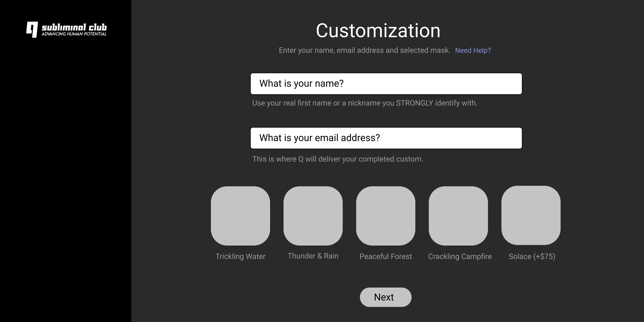
Task: Select the Crackling Campfire mask tile
Action: tap(458, 216)
